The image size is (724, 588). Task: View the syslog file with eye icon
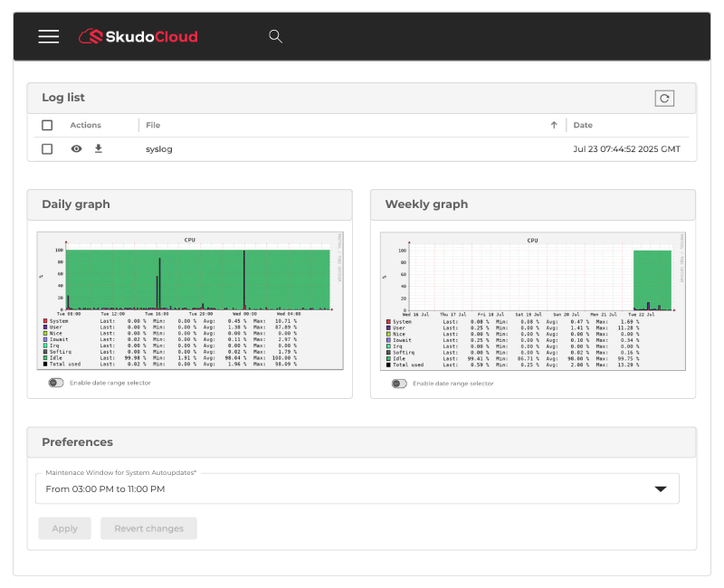coord(77,148)
